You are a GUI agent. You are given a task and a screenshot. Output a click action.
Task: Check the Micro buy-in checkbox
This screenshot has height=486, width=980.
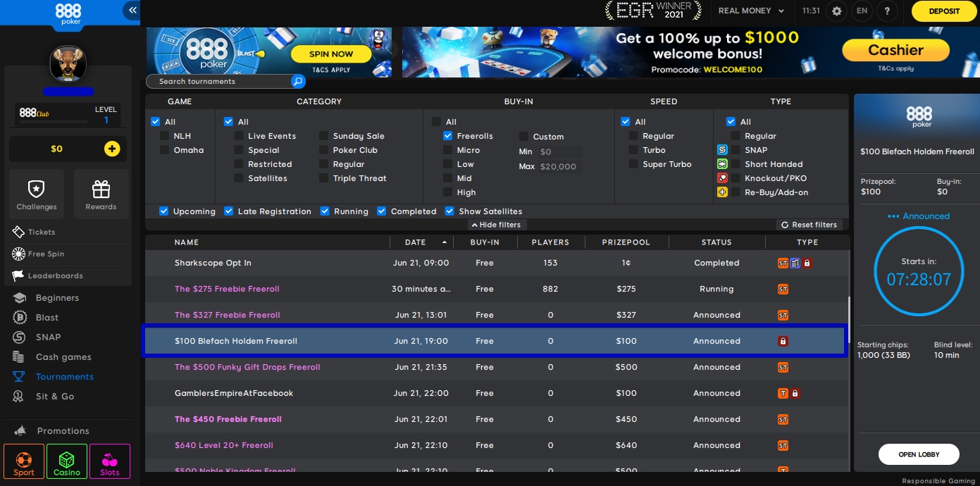pyautogui.click(x=447, y=150)
